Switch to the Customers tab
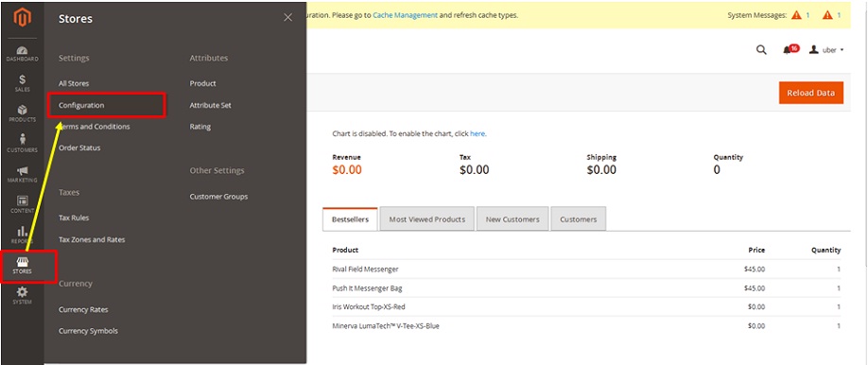The width and height of the screenshot is (868, 365). (x=579, y=219)
